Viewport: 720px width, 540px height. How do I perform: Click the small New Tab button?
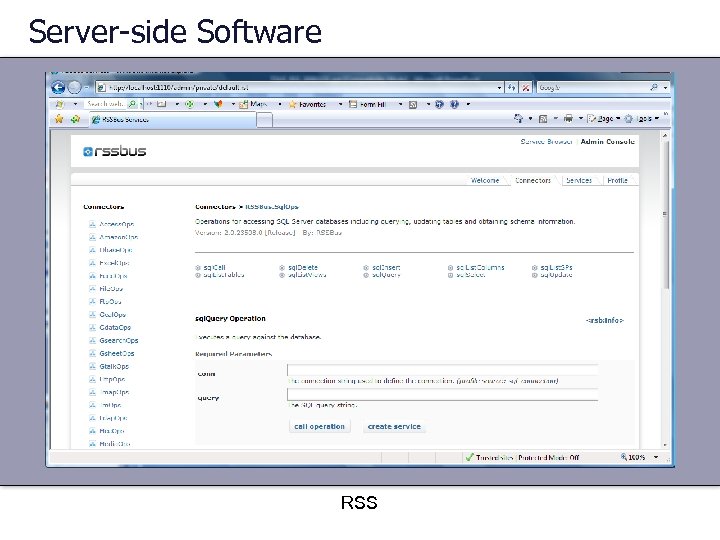264,120
